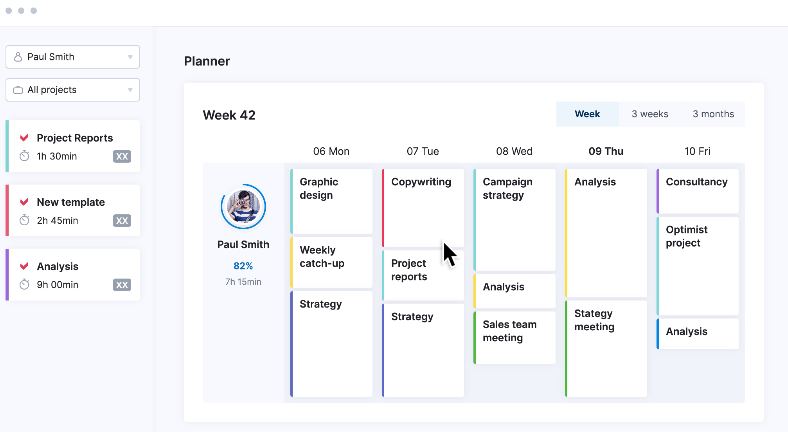Select the 09 Thu column header
This screenshot has height=432, width=788.
click(606, 151)
